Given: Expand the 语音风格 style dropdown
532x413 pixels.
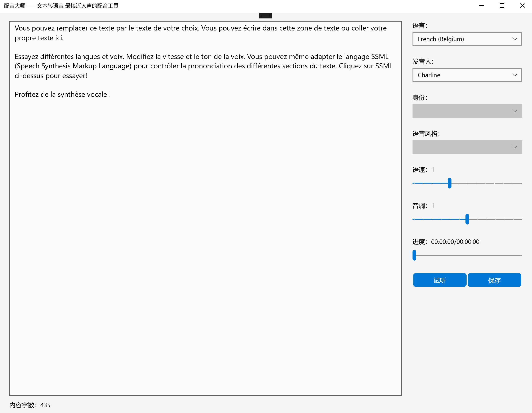Looking at the screenshot, I should (467, 147).
